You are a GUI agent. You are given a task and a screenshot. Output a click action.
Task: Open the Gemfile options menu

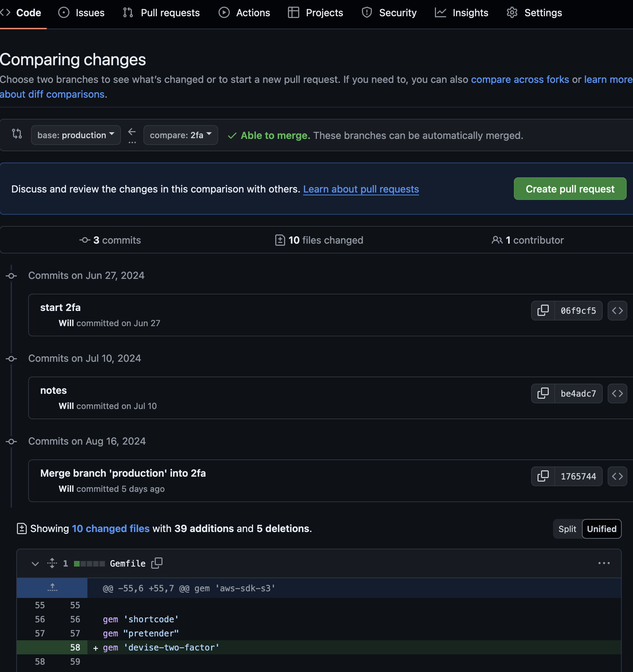coord(604,563)
